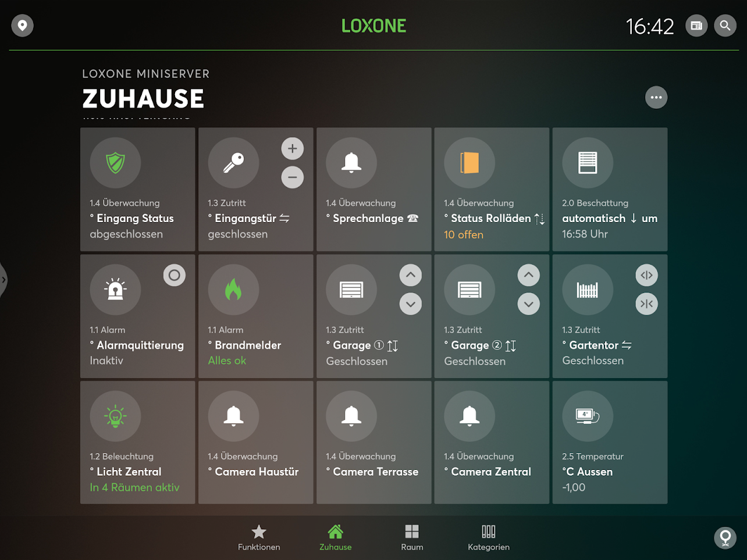Open the news card icon

[x=696, y=26]
